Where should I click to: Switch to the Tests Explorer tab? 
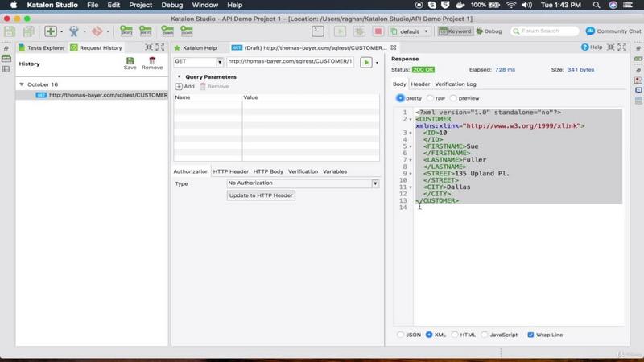42,47
